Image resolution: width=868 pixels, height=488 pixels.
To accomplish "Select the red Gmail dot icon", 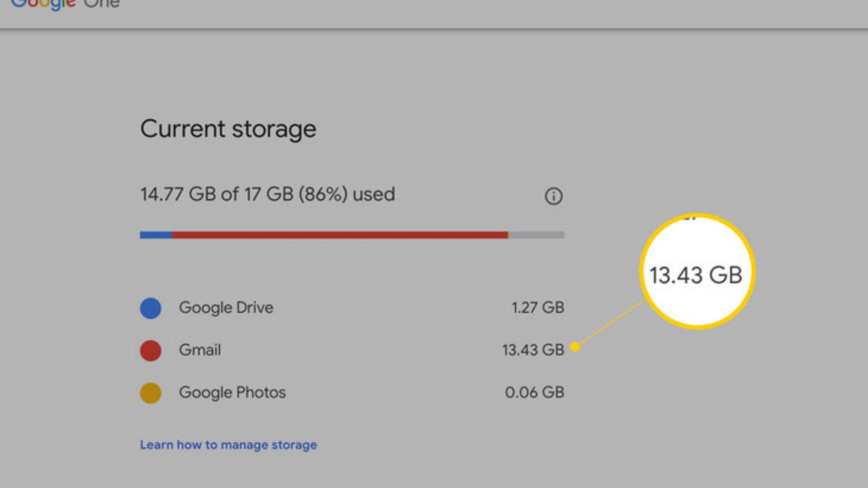I will point(151,351).
